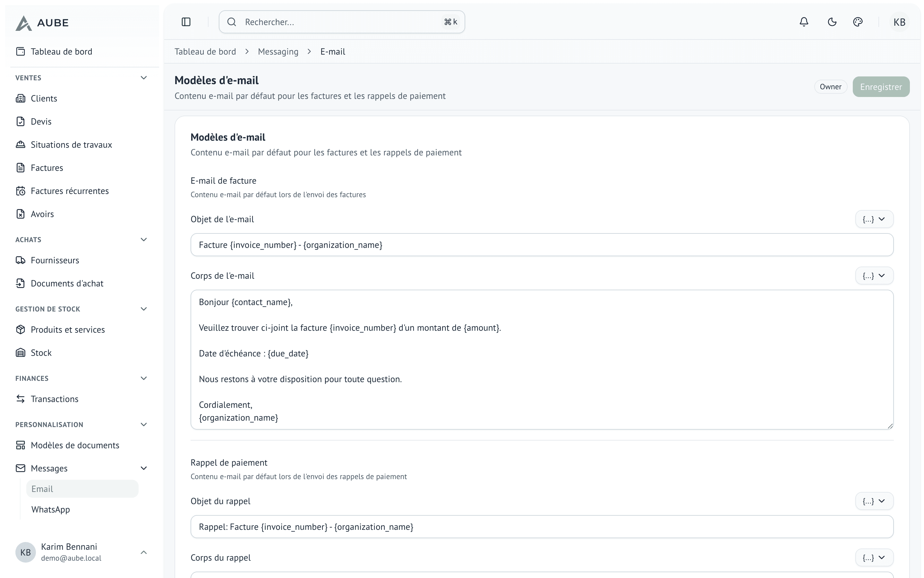
Task: Click the E-mail breadcrumb item
Action: point(333,52)
